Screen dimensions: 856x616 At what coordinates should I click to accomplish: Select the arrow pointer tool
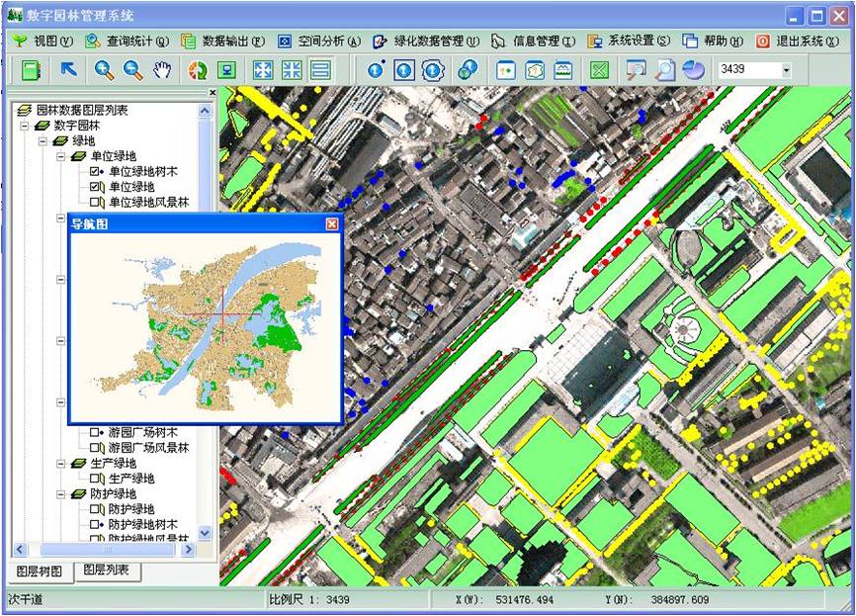pyautogui.click(x=68, y=70)
